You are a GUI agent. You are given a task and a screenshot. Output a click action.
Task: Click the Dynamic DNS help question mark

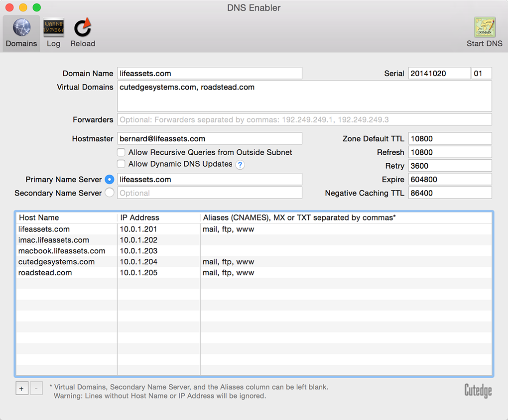[x=240, y=165]
